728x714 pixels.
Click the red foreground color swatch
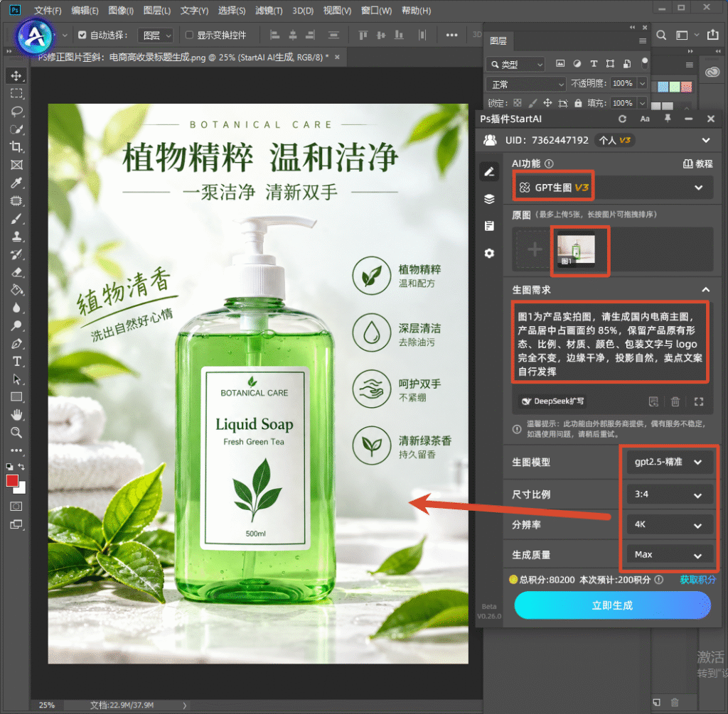[12, 481]
